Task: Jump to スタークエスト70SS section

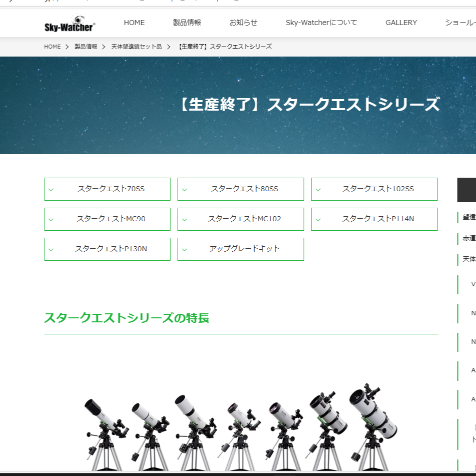Action: pyautogui.click(x=108, y=189)
